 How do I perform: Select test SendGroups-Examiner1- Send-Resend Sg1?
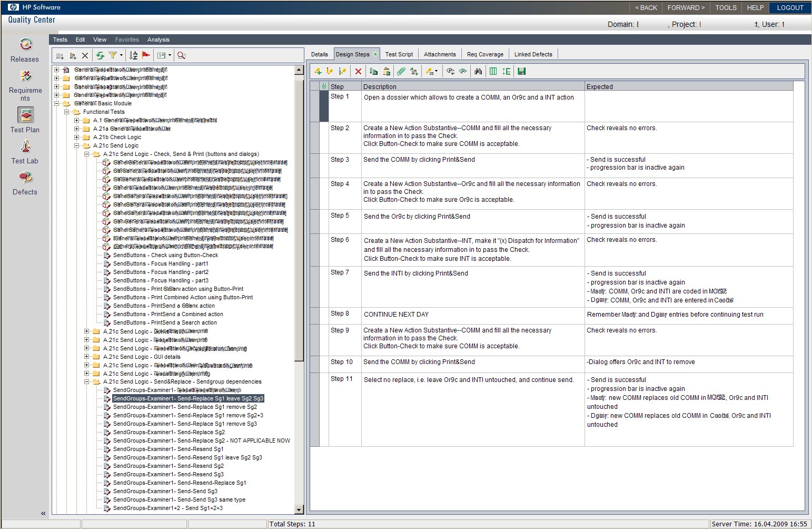coord(168,449)
